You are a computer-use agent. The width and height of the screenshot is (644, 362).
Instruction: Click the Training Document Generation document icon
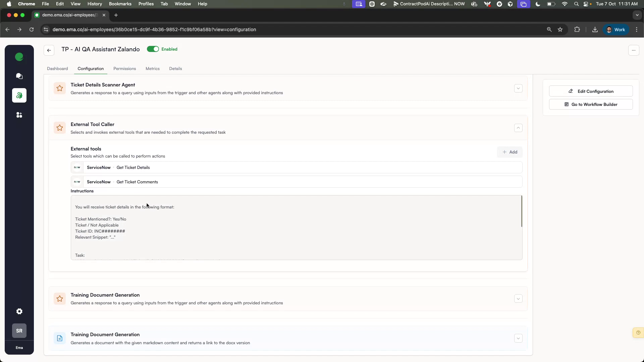pyautogui.click(x=59, y=338)
